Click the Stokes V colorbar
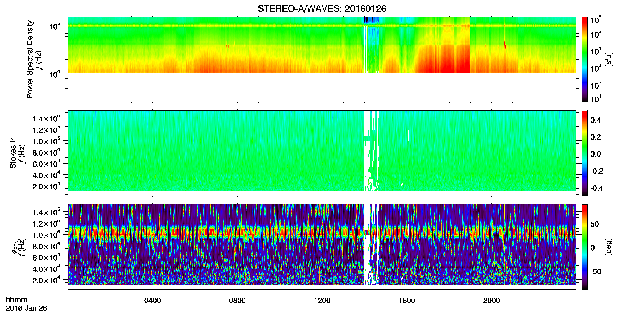644x332 pixels. pos(584,153)
